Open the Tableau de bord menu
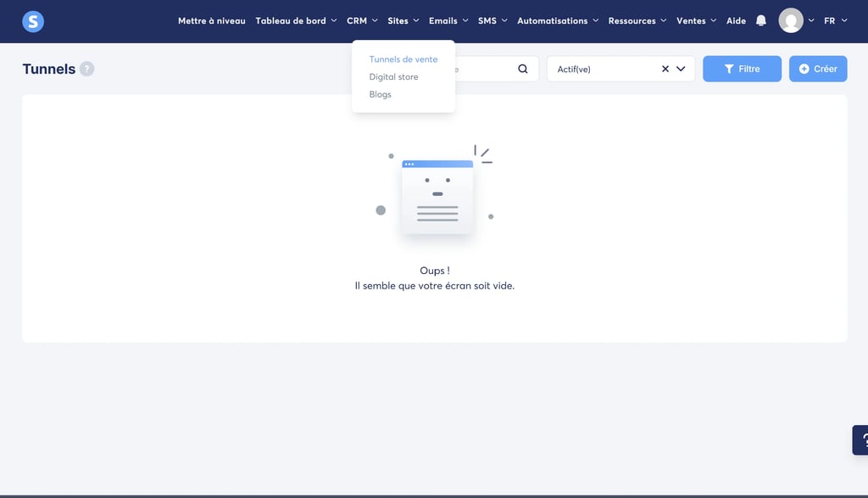Screen dimensions: 868x498 point(296,20)
